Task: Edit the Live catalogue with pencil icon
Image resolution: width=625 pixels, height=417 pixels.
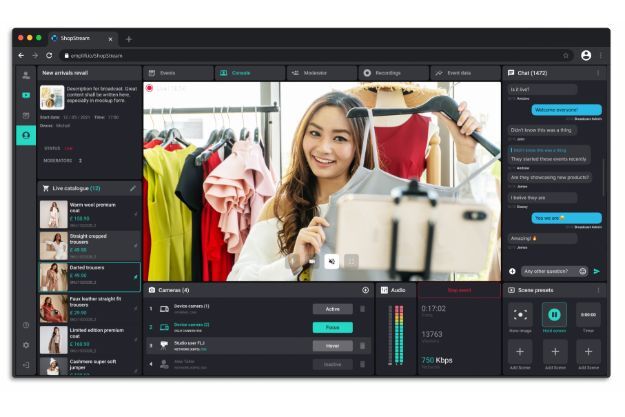Action: pos(133,188)
